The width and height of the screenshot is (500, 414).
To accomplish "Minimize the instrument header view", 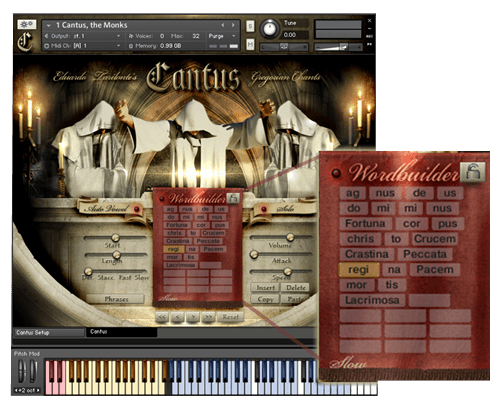I will (369, 28).
